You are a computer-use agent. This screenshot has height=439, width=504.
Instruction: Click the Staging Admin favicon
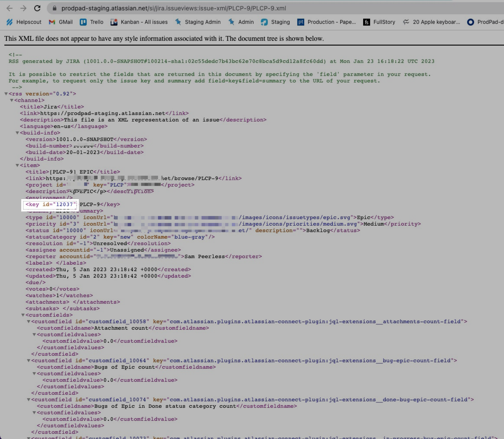178,22
